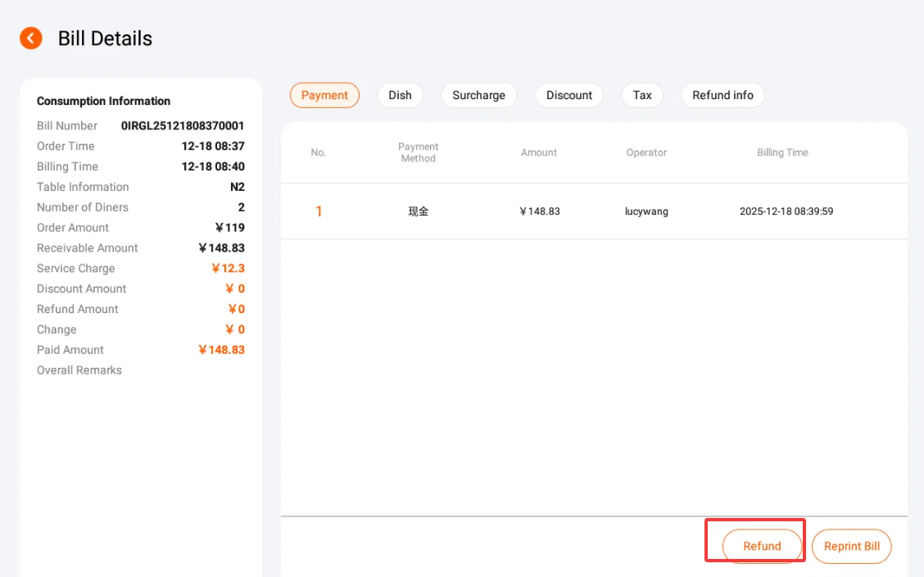This screenshot has height=577, width=924.
Task: Click the Order Time value 12-18 08:37
Action: coord(213,146)
